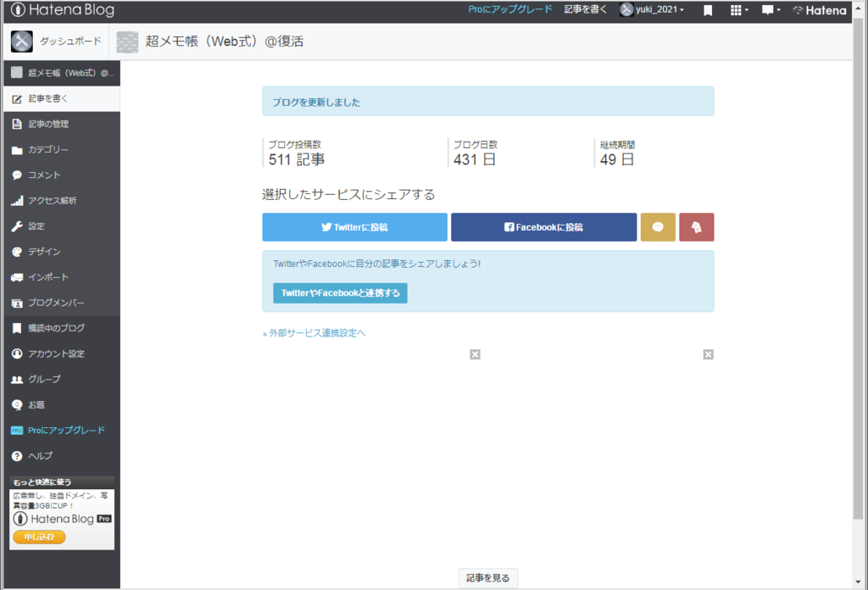Open アカウント設定 menu item
Image resolution: width=868 pixels, height=590 pixels.
(61, 353)
